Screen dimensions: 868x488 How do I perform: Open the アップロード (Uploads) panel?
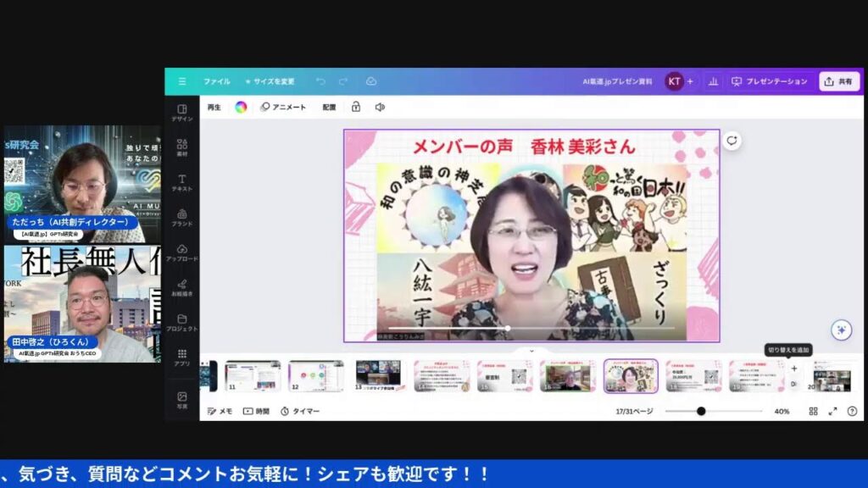point(181,252)
